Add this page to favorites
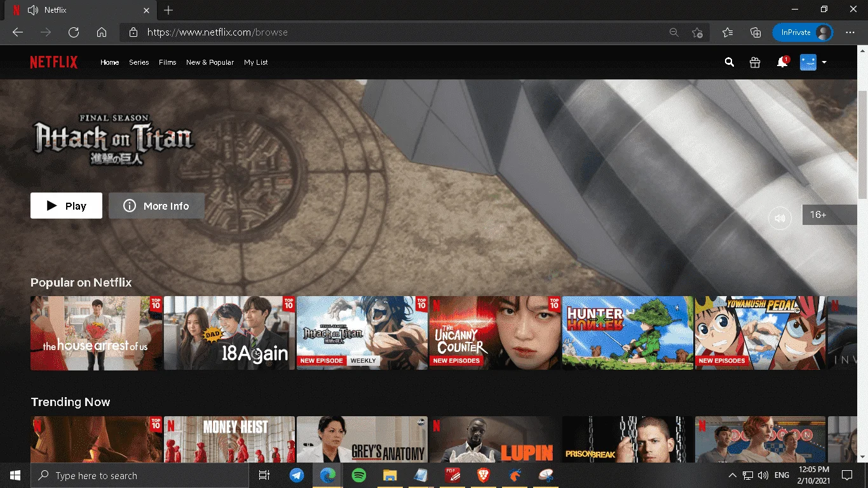 (x=697, y=32)
